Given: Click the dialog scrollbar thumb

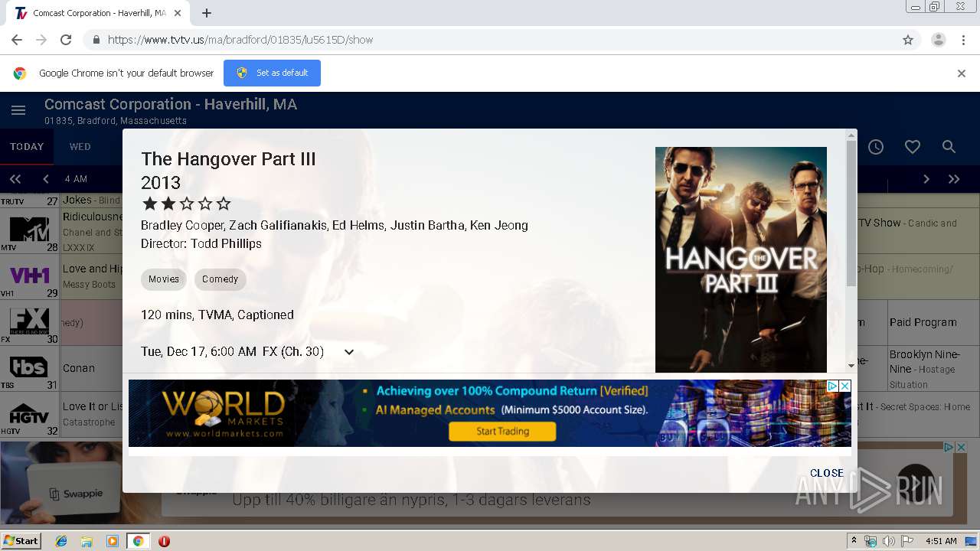Looking at the screenshot, I should (x=851, y=214).
